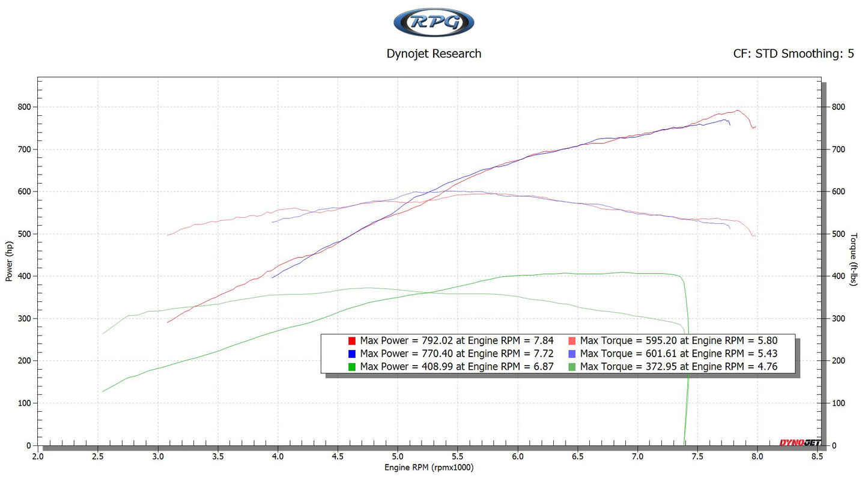Click the Max Power 770.40 legend entry

coord(457,354)
